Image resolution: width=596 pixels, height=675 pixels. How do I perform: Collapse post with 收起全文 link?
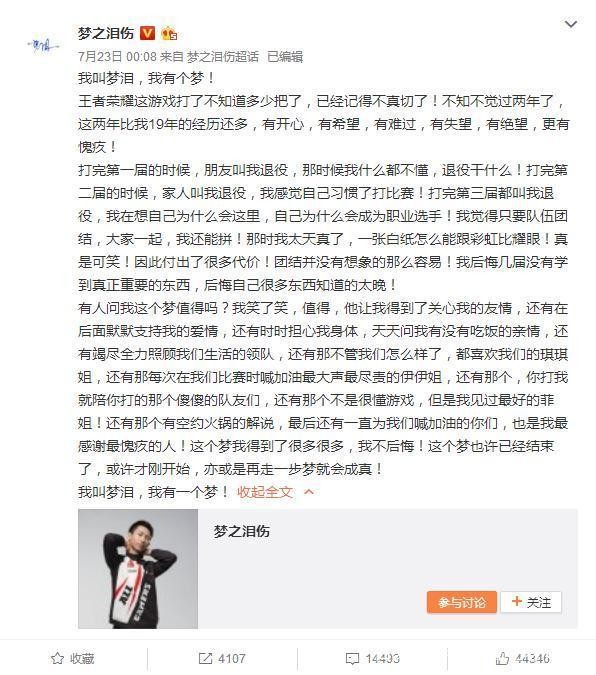(x=265, y=492)
